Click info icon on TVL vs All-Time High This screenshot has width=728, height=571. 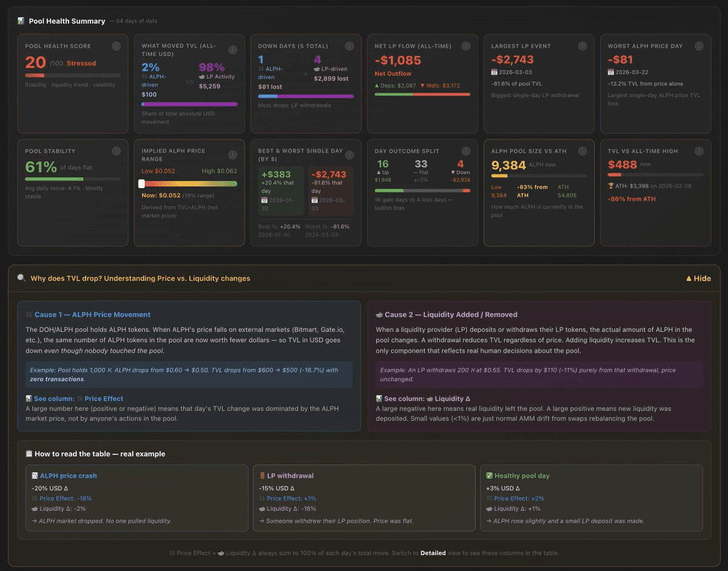698,151
